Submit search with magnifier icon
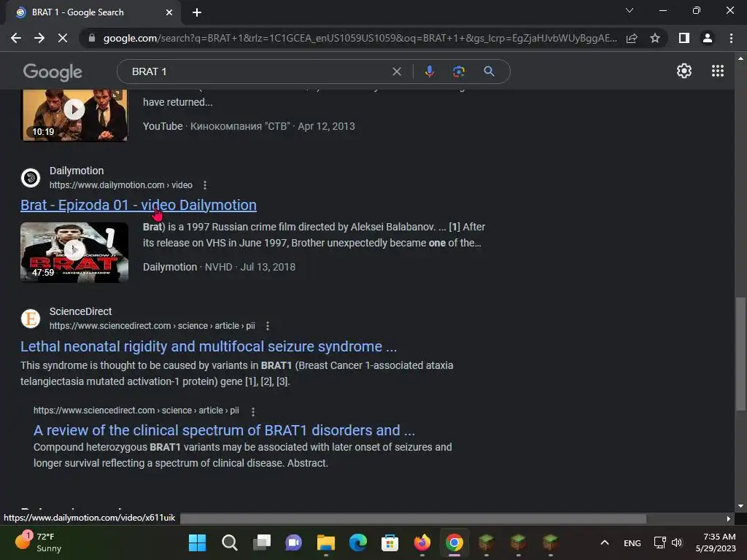The width and height of the screenshot is (747, 560). coord(489,71)
